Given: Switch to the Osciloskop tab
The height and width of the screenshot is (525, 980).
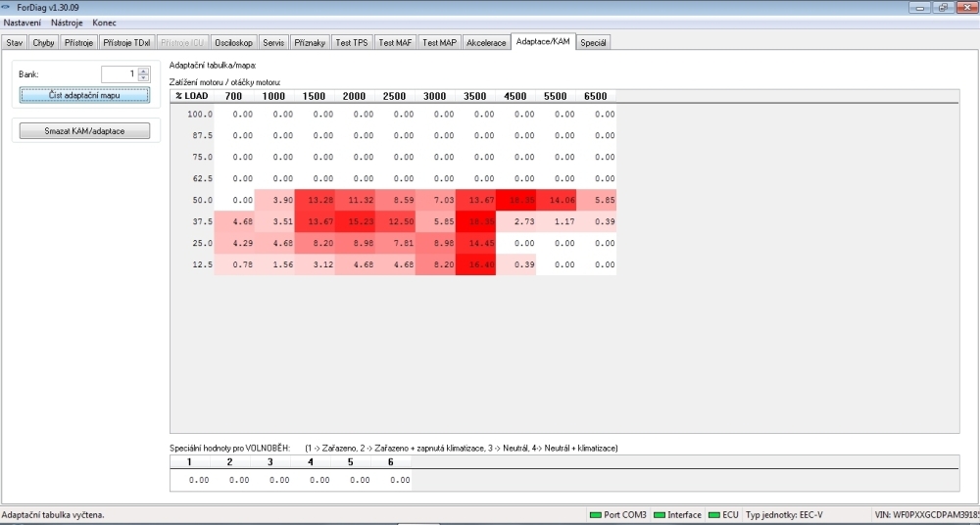Looking at the screenshot, I should 233,43.
